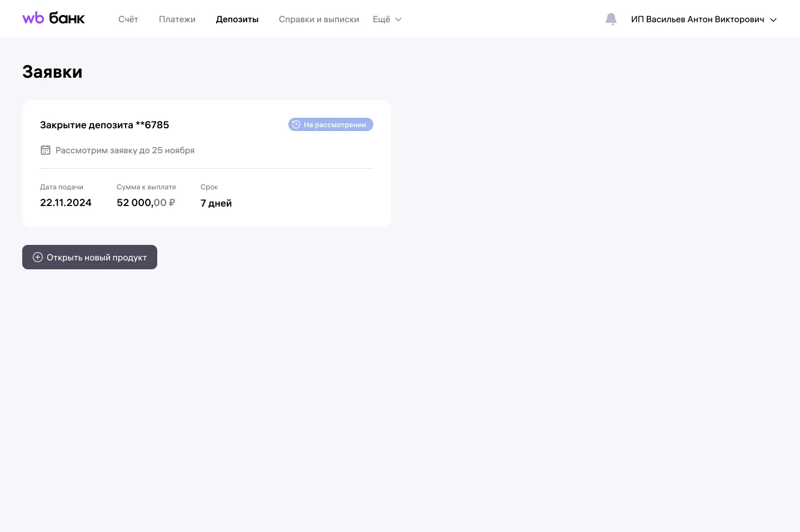Click the 7 дней term value

(x=216, y=203)
